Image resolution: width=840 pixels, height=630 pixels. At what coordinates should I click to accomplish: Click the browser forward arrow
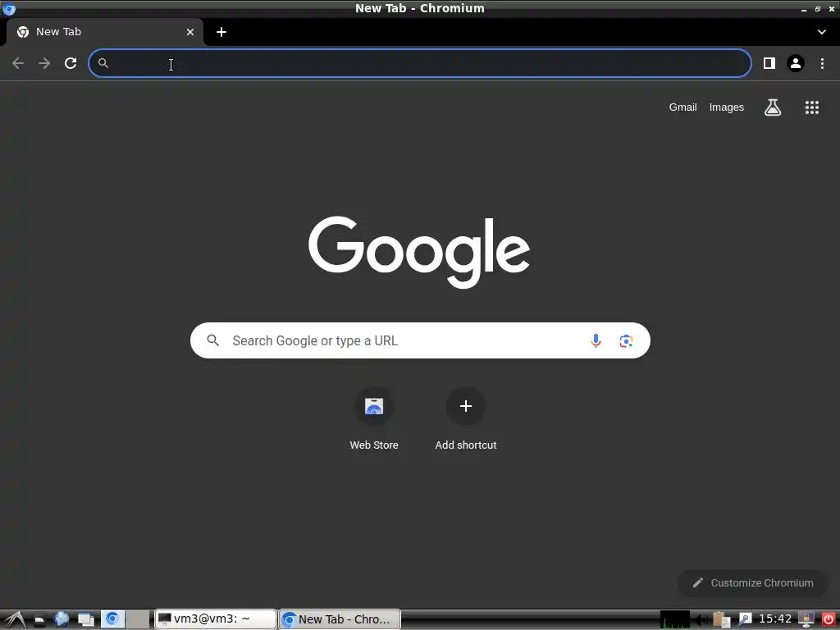[x=44, y=63]
